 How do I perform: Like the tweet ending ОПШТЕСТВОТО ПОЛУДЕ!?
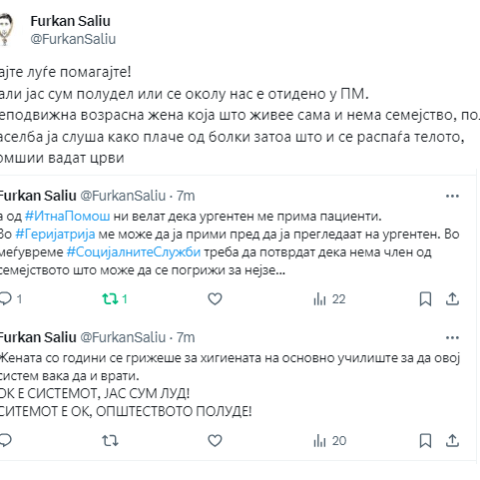(x=215, y=441)
